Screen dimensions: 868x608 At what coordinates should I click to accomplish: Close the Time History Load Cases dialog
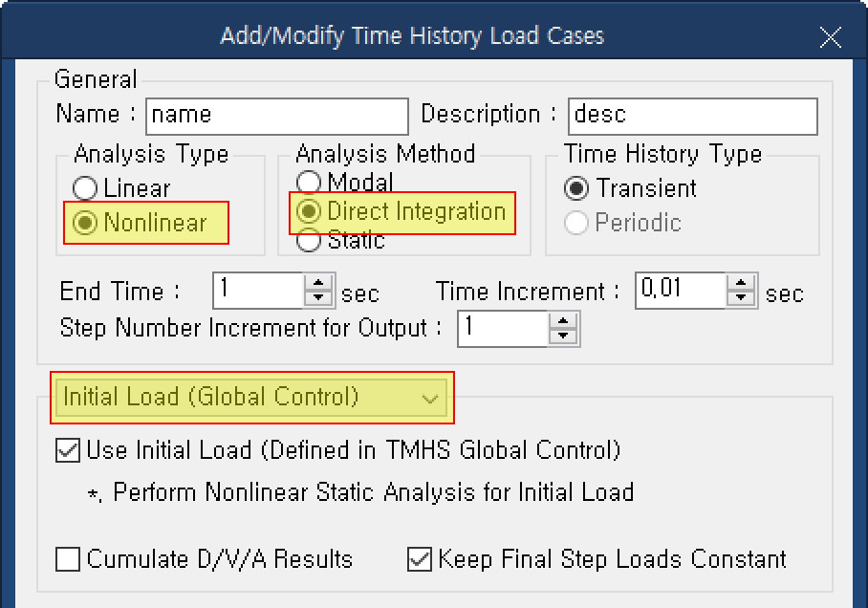pyautogui.click(x=831, y=37)
